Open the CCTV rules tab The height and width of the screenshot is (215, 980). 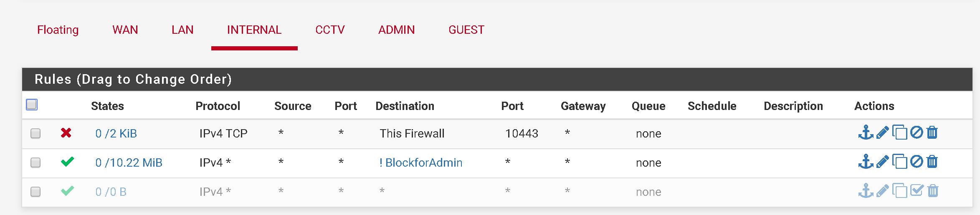coord(330,30)
